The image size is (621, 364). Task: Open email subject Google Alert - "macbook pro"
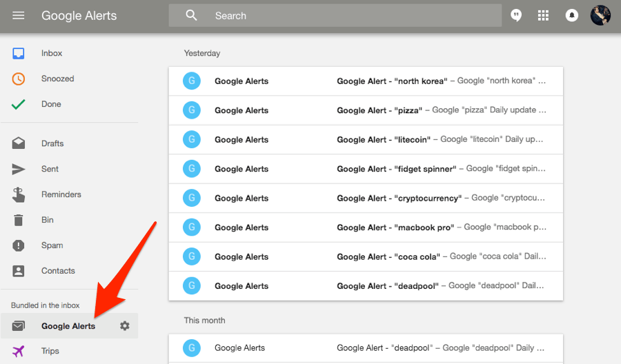[395, 228]
